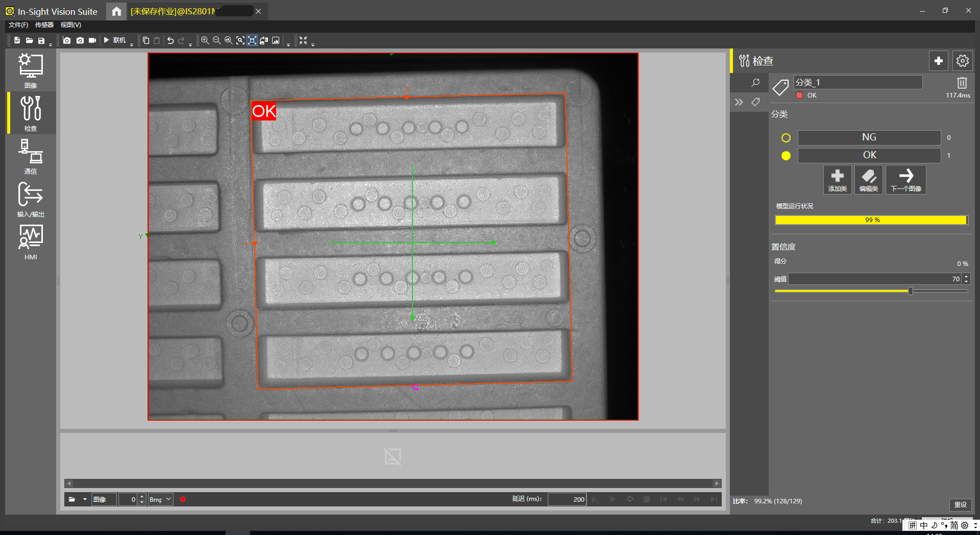Click the repeating trigger camera icon
980x535 pixels.
pos(80,40)
